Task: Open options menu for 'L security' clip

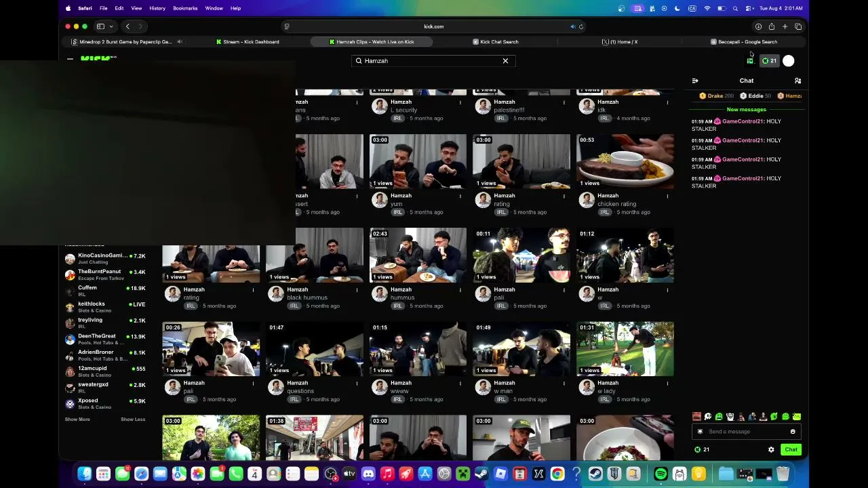Action: (460, 102)
